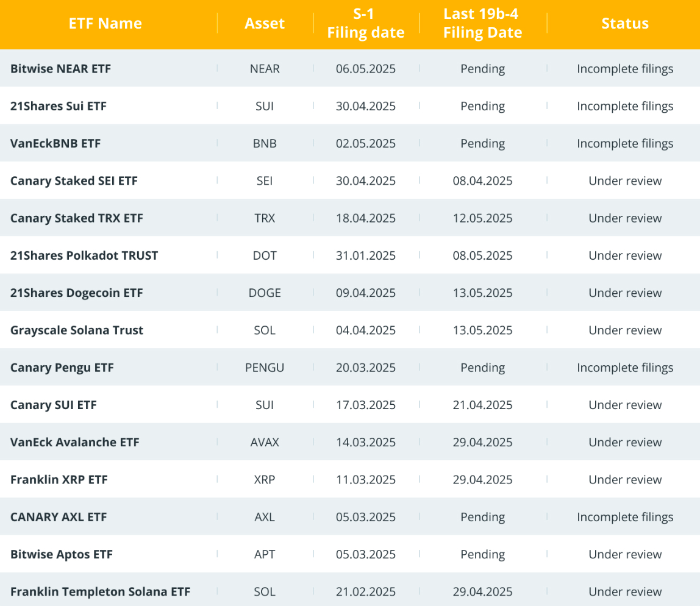Click the AXL asset cell
This screenshot has width=700, height=606.
(265, 517)
